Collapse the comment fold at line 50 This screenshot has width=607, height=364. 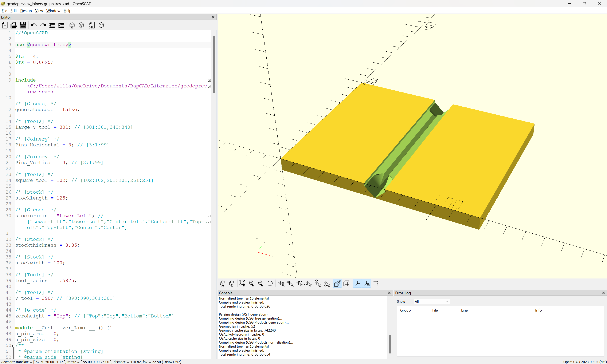[x=13, y=346]
